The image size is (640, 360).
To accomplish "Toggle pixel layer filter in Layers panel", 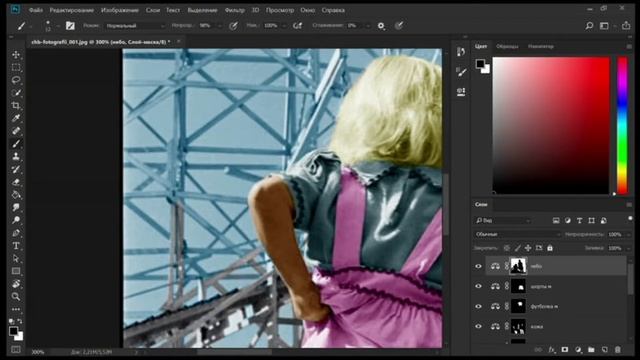I will [x=556, y=221].
